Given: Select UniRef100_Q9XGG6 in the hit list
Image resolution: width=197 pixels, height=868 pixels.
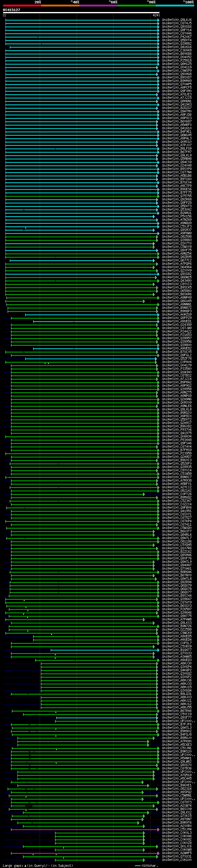Looking at the screenshot, I should (x=177, y=26).
